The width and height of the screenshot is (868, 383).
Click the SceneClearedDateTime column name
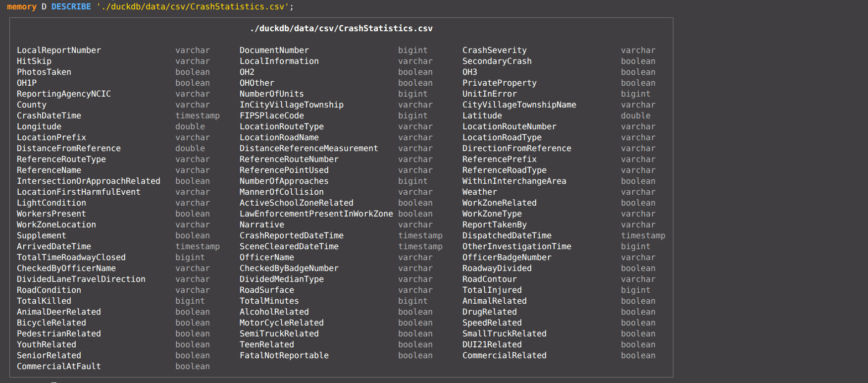click(289, 247)
